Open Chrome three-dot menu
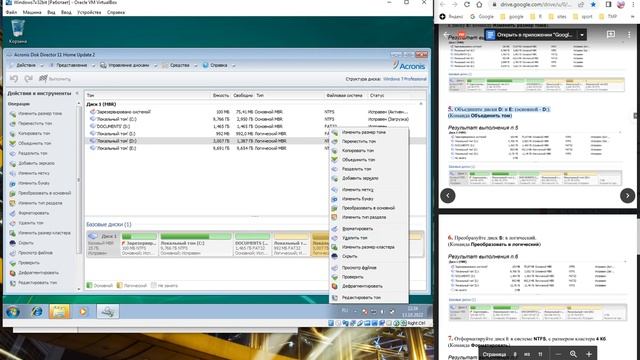Screen dimensions: 640x360 pos(634,4)
